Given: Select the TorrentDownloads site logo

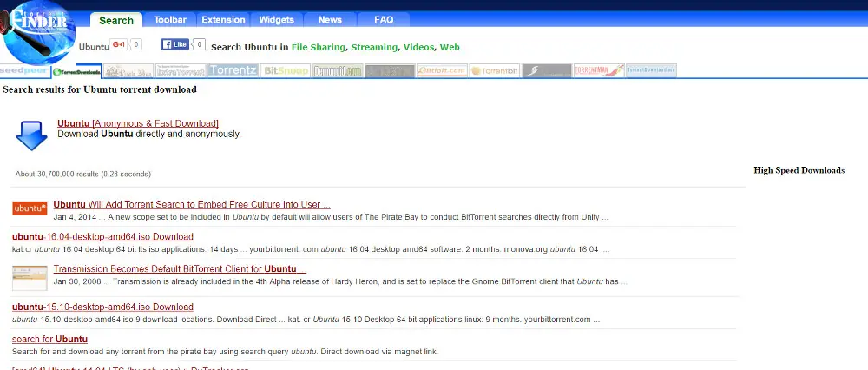Looking at the screenshot, I should [76, 71].
